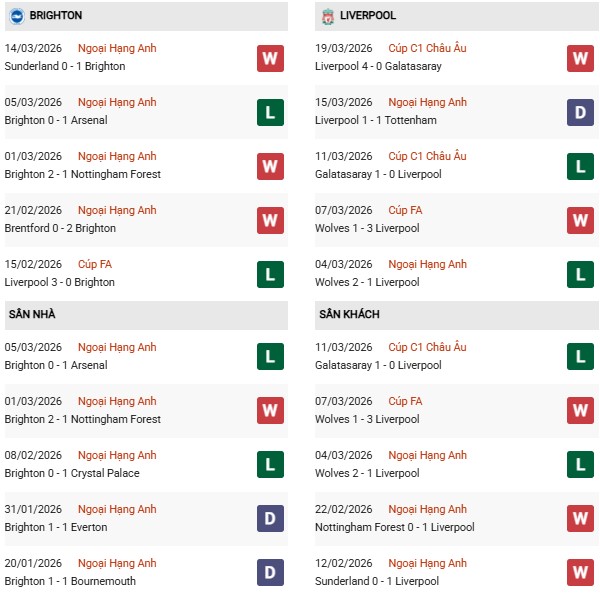The height and width of the screenshot is (594, 600).
Task: Click W badge for Nottingham Forest 0 - 1 Liverpool
Action: [580, 519]
